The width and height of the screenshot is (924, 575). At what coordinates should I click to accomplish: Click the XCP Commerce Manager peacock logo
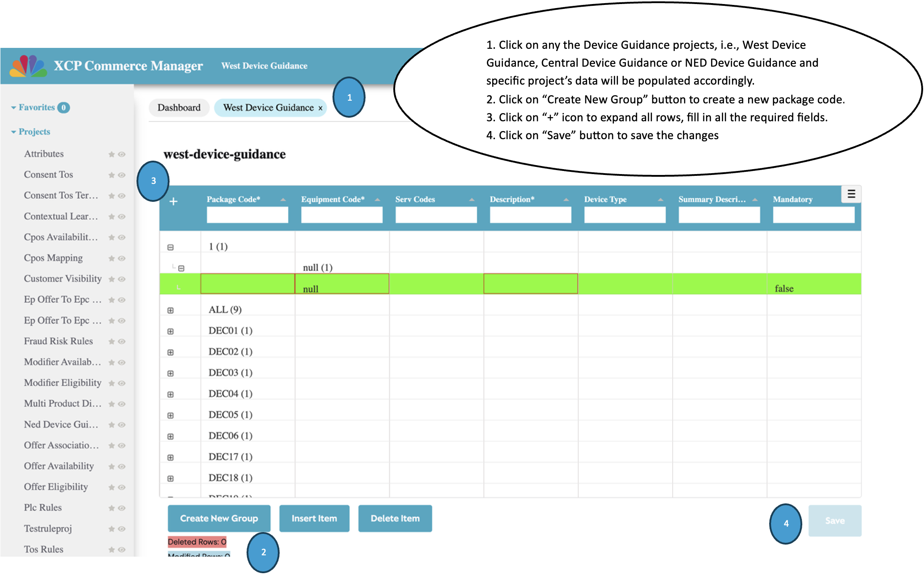coord(28,66)
